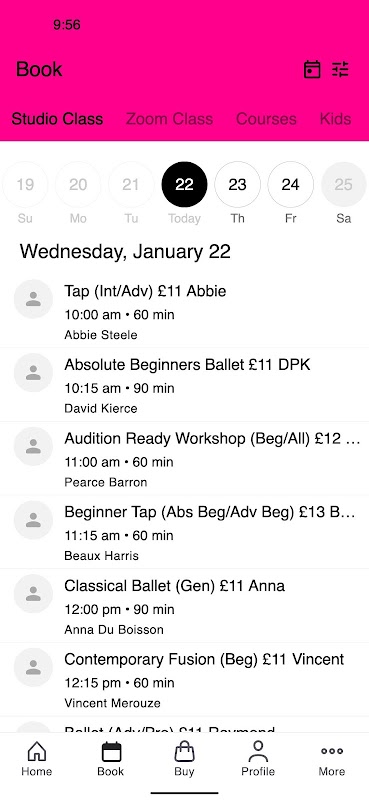This screenshot has height=800, width=369.
Task: Switch to the Zoom Class tab
Action: tap(169, 119)
